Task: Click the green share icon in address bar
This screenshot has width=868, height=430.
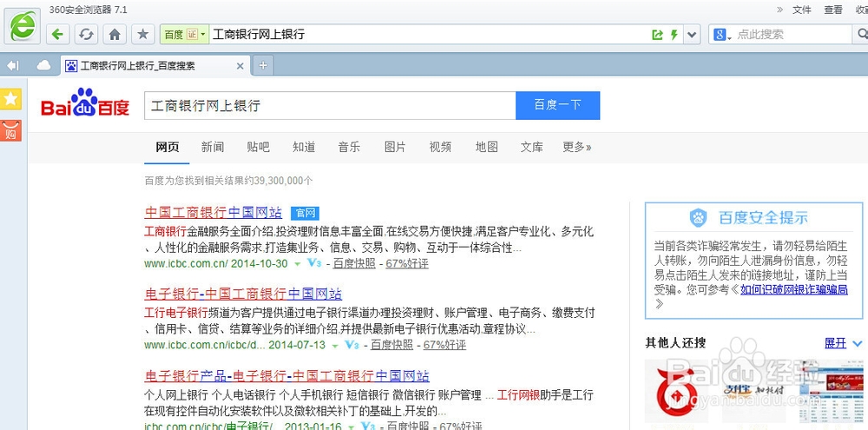Action: click(x=657, y=35)
